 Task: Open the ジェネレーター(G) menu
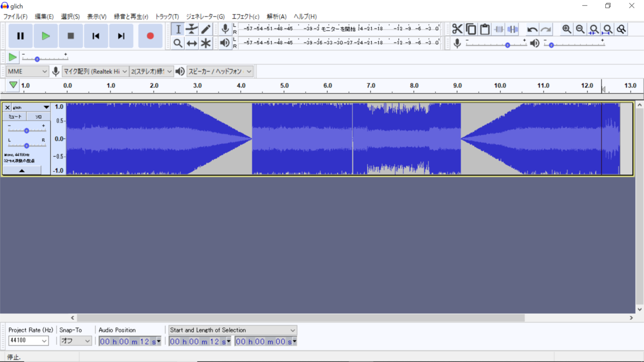(x=206, y=17)
